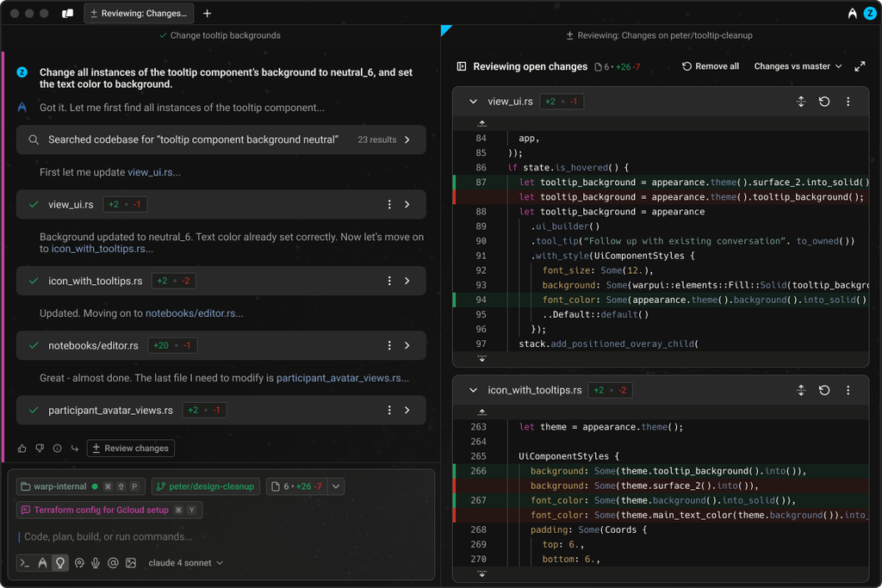Image resolution: width=882 pixels, height=588 pixels.
Task: Switch input to terminal command mode
Action: tap(25, 563)
